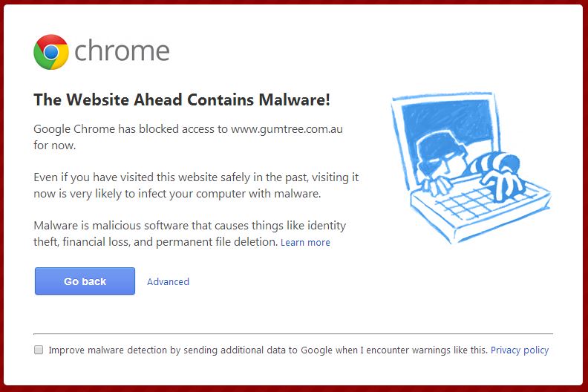Click the gray "chrome" wordmark
Viewport: 588px width, 392px height.
(122, 51)
